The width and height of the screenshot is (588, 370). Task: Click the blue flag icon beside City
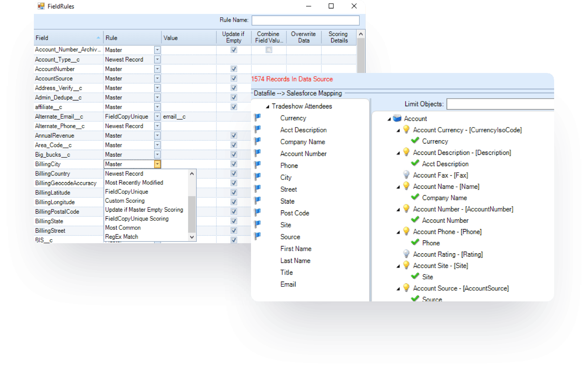point(258,177)
